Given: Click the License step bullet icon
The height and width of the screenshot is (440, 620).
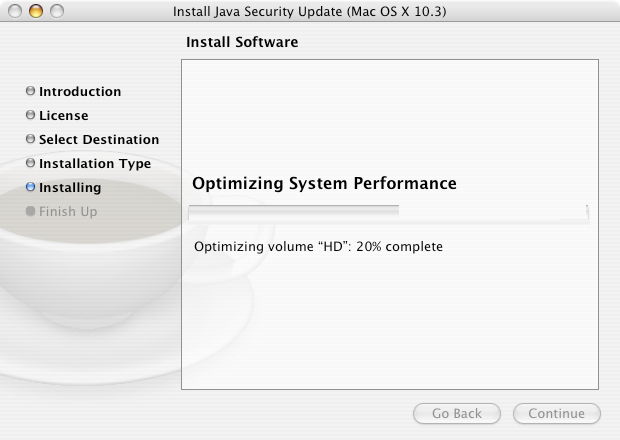Looking at the screenshot, I should coord(30,116).
